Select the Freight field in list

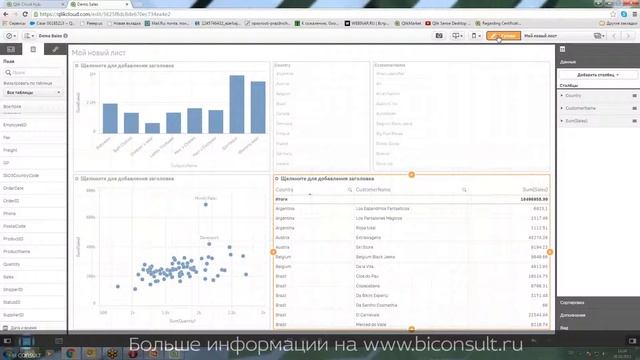(x=33, y=150)
